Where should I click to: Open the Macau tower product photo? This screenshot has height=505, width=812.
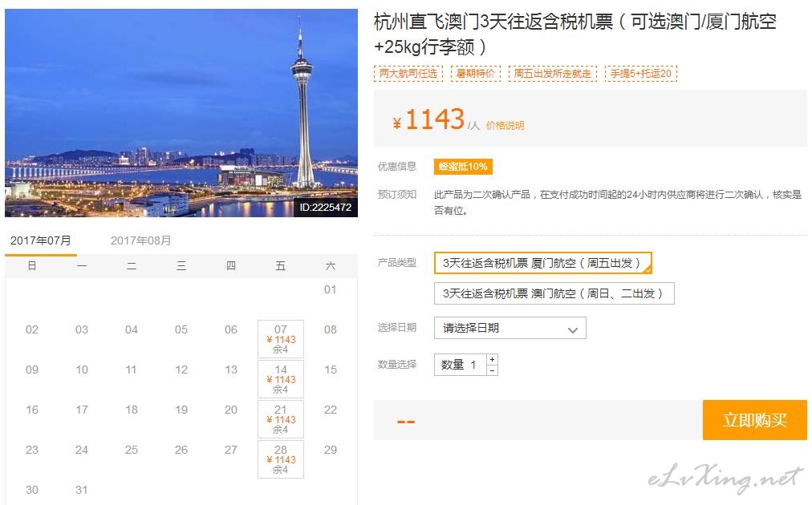tap(181, 113)
